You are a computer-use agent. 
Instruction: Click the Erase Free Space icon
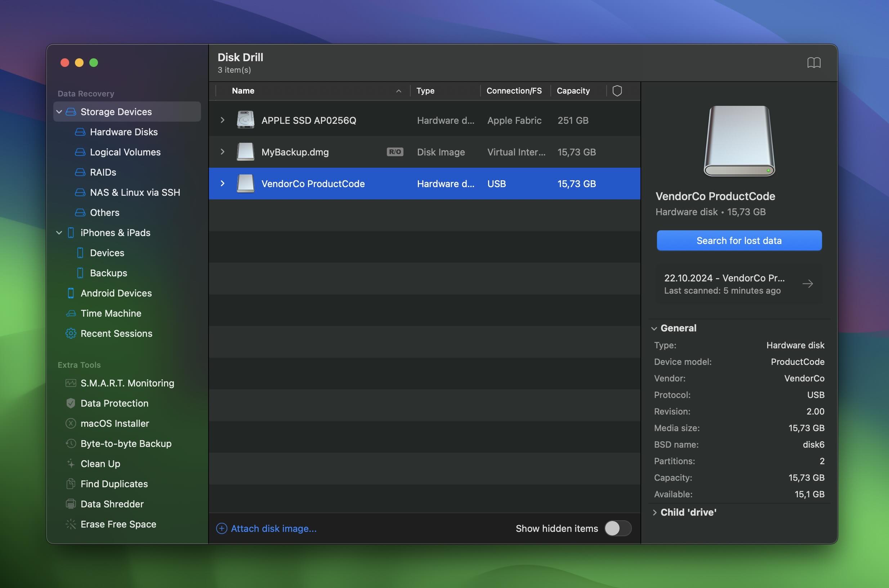70,523
